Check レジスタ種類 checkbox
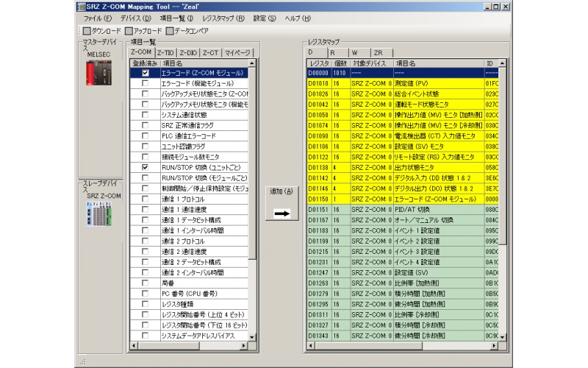Viewport: 588px width, 368px height. (x=145, y=304)
